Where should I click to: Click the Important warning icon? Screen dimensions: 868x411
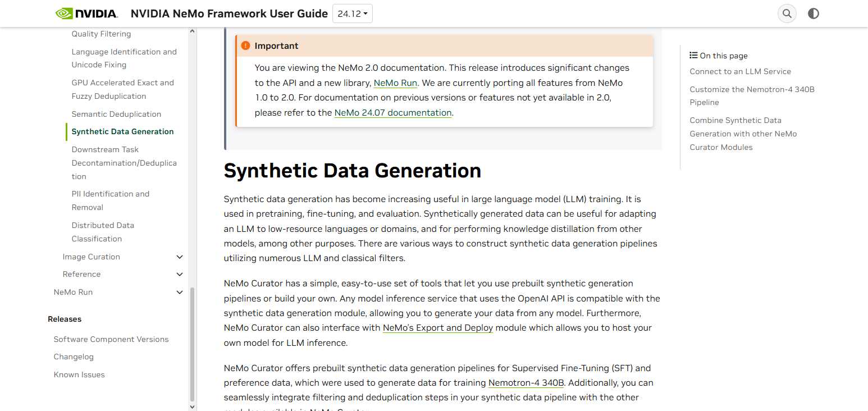pyautogui.click(x=245, y=45)
